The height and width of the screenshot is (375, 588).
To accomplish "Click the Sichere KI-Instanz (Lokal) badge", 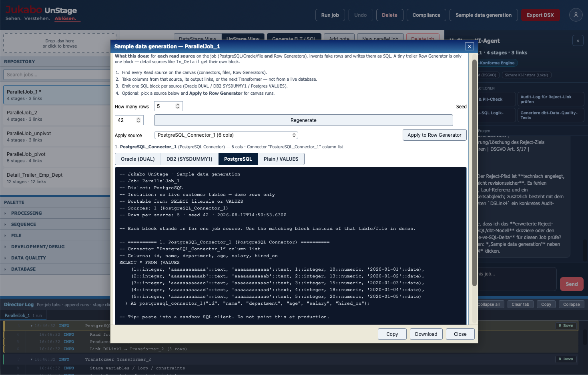I will click(526, 75).
